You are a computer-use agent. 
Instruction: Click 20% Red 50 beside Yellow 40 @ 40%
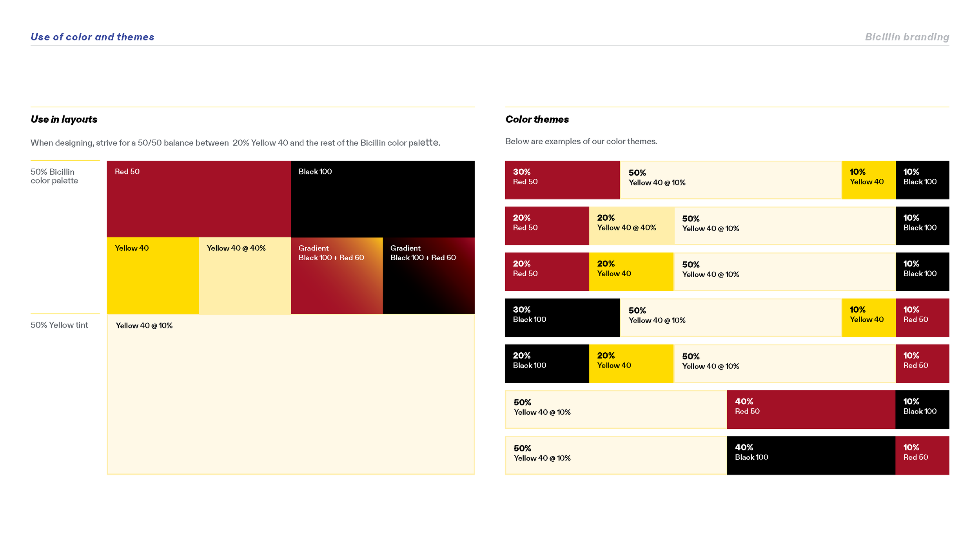547,226
